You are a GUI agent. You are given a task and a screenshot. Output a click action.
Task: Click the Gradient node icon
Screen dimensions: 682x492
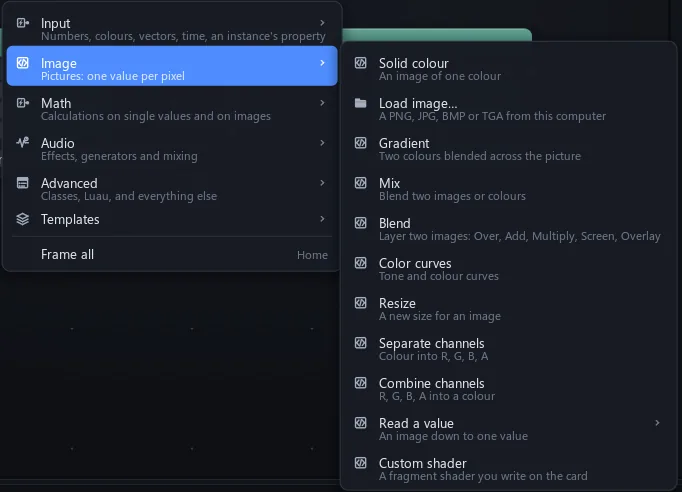click(361, 143)
